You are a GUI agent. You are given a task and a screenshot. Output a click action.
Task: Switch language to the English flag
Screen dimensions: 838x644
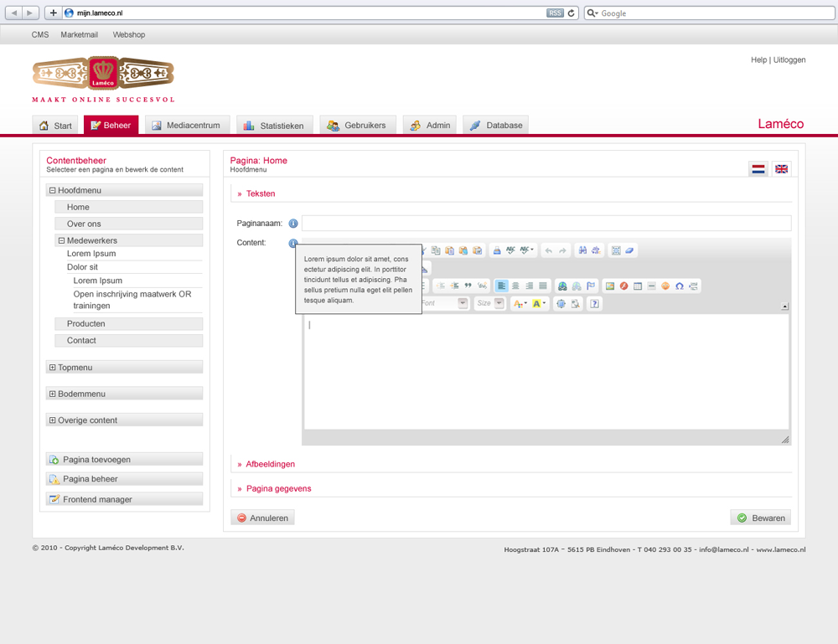(x=781, y=169)
